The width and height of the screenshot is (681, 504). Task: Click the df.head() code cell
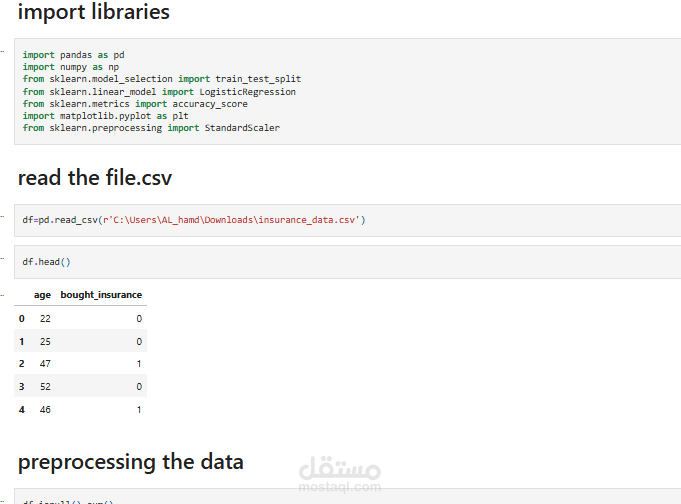pos(347,262)
